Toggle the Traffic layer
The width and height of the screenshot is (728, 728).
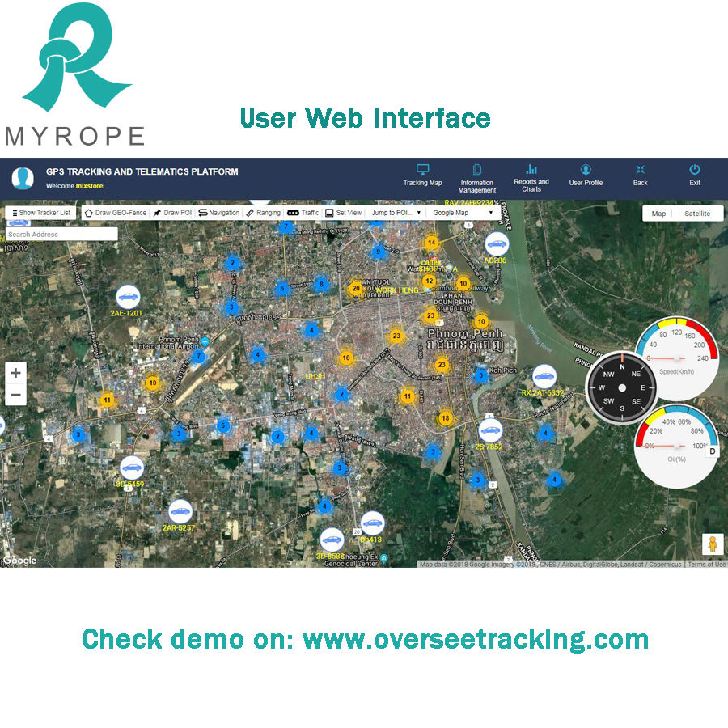[x=303, y=213]
